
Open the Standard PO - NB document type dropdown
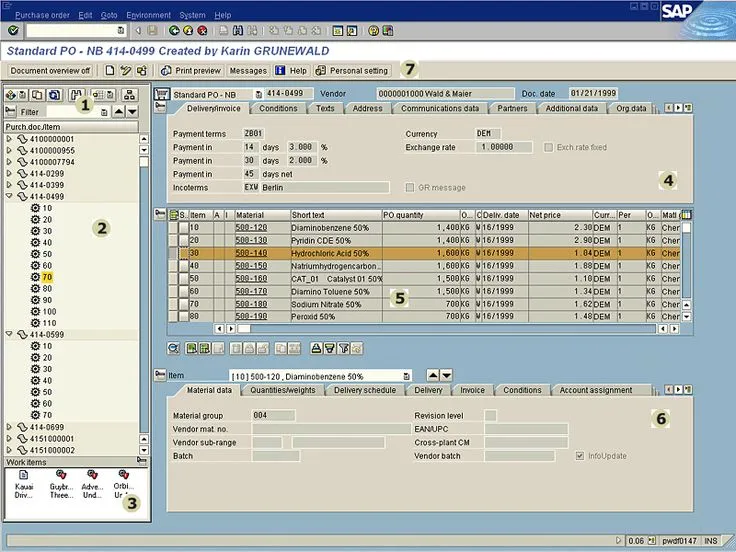pos(258,95)
